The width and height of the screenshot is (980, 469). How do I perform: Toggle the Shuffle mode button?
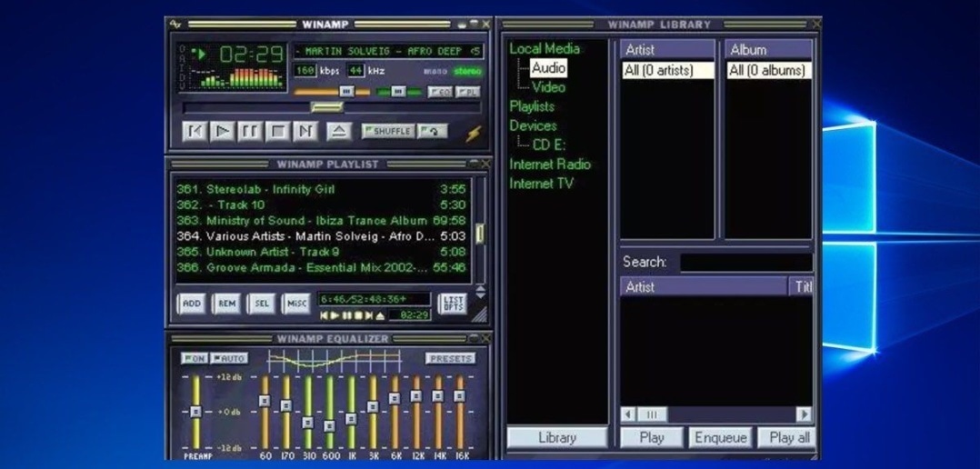388,132
